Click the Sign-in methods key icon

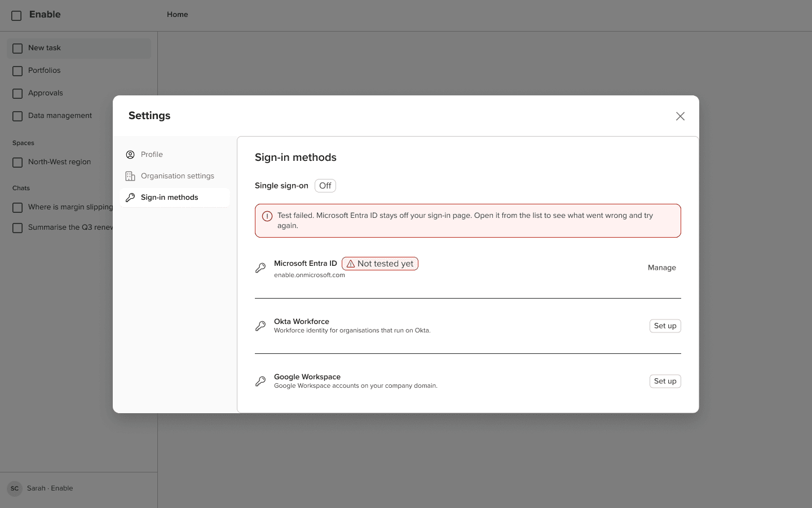pos(130,198)
